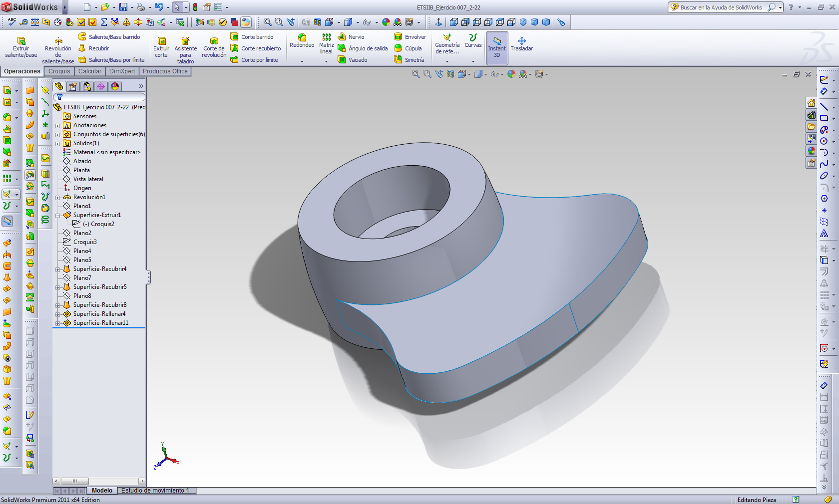Select Material <sin especificar> item
Image resolution: width=839 pixels, height=504 pixels.
(107, 152)
